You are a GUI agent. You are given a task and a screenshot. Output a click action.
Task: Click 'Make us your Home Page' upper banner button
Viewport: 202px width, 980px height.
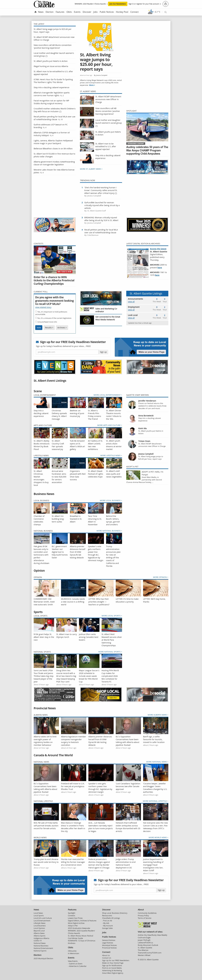[x=151, y=352]
